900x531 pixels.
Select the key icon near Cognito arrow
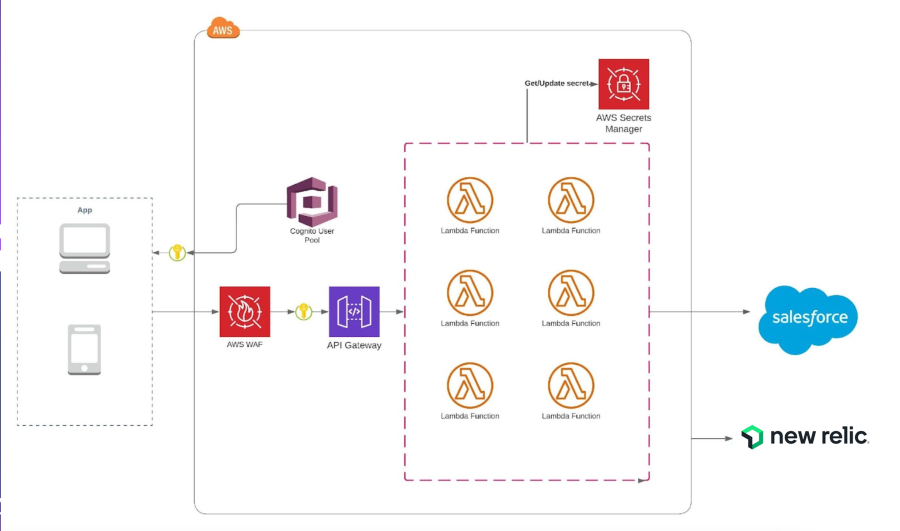177,253
